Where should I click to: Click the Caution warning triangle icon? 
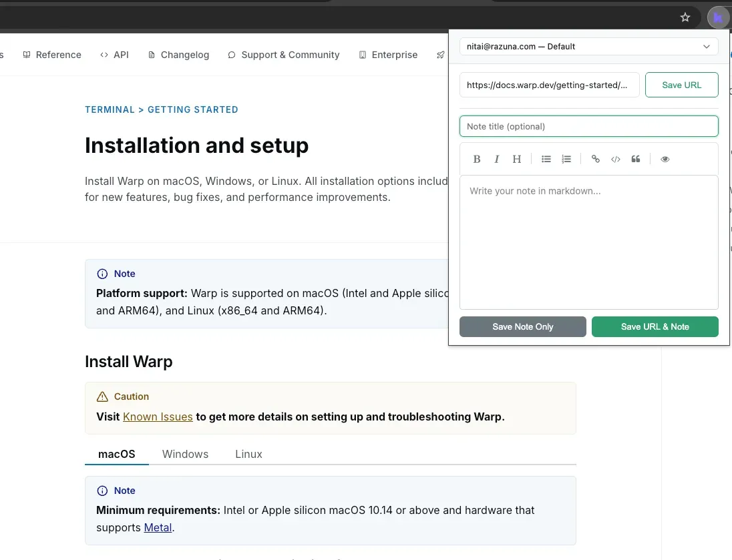[x=102, y=396]
